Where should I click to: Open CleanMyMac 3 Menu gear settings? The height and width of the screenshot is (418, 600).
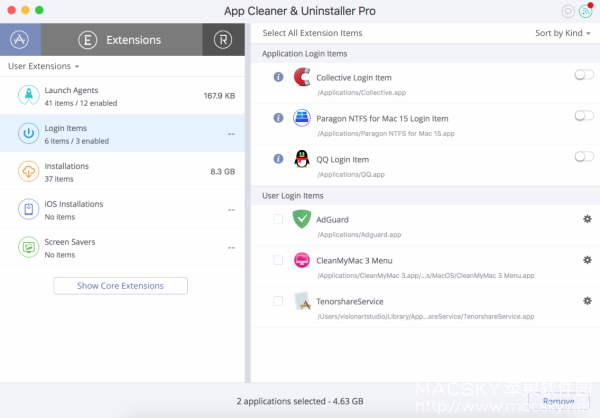[x=587, y=260]
